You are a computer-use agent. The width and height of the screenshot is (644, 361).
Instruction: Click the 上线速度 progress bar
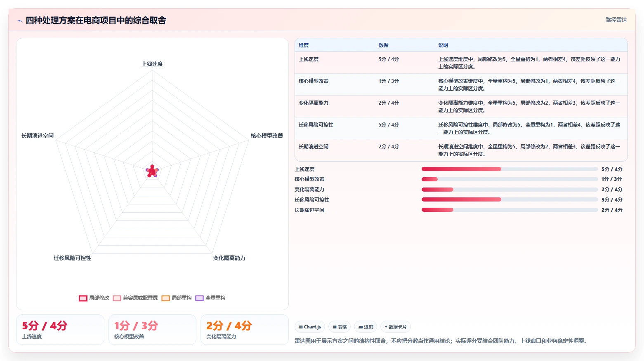tap(510, 169)
